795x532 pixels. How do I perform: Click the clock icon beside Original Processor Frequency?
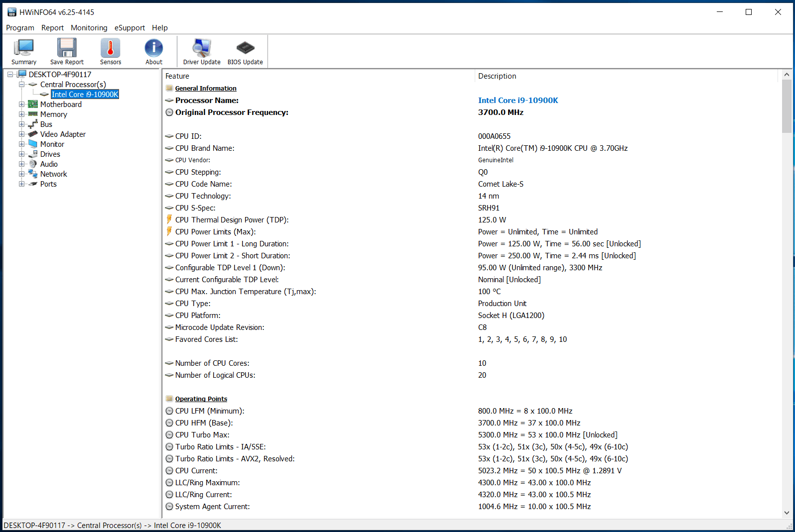(x=169, y=112)
